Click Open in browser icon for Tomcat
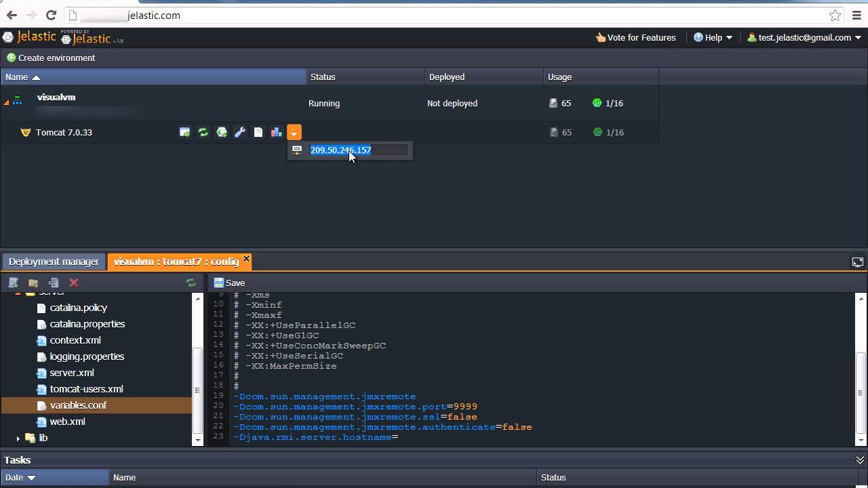 point(184,132)
